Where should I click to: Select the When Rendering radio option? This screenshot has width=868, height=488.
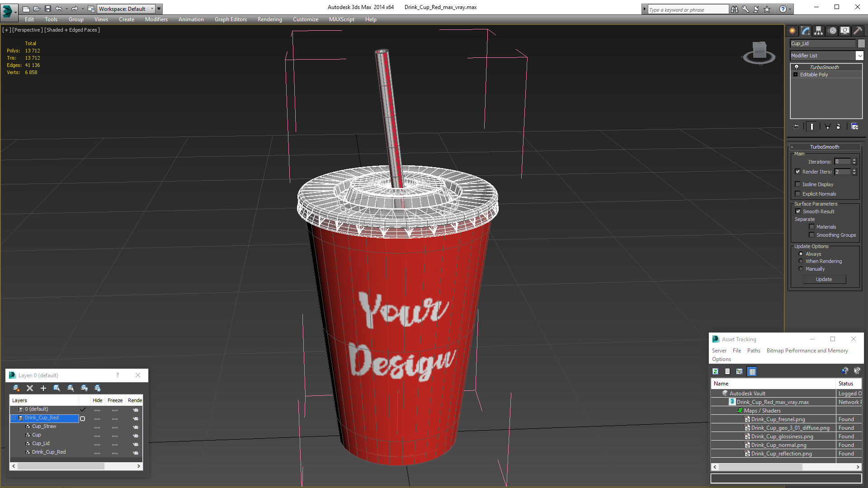click(x=801, y=261)
